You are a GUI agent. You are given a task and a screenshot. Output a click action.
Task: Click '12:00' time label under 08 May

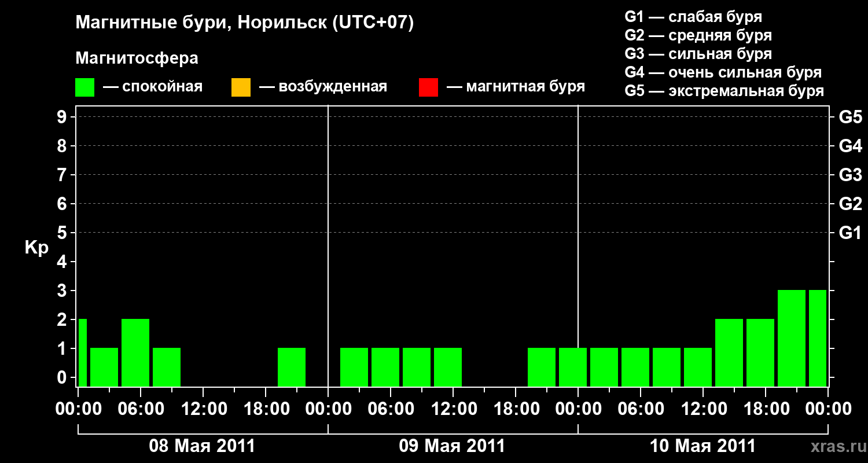click(x=203, y=409)
